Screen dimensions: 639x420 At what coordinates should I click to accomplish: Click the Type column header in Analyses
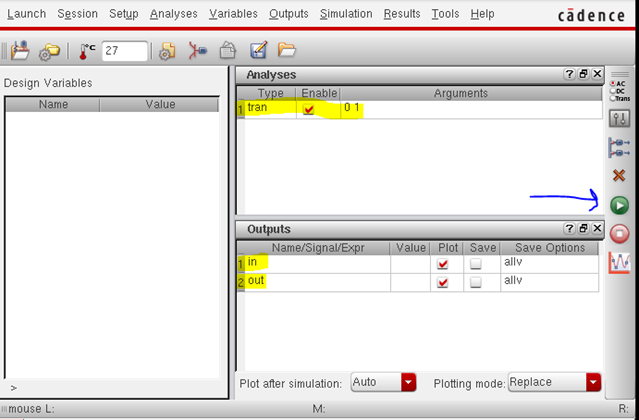(270, 94)
